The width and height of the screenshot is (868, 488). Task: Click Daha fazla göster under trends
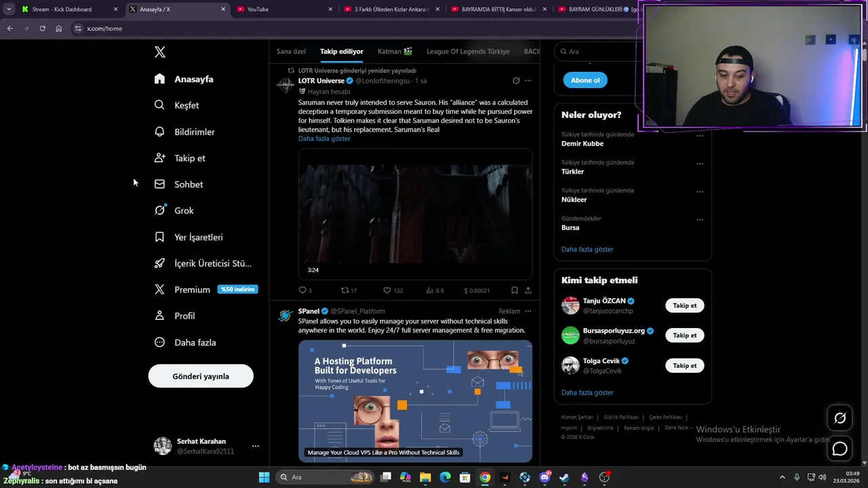[x=587, y=249]
